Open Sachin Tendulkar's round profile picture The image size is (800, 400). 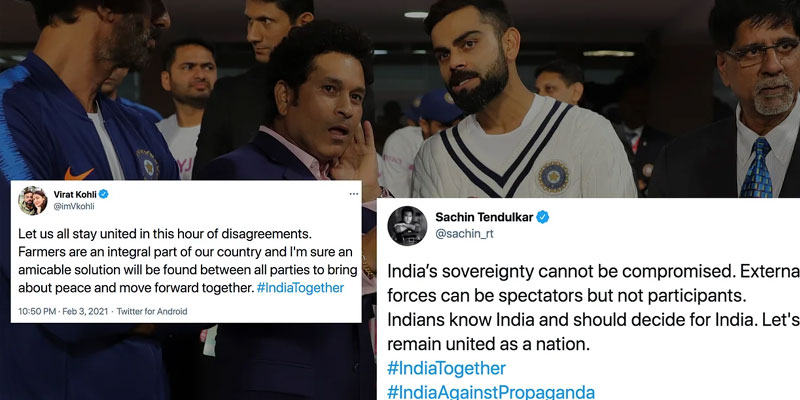(407, 226)
